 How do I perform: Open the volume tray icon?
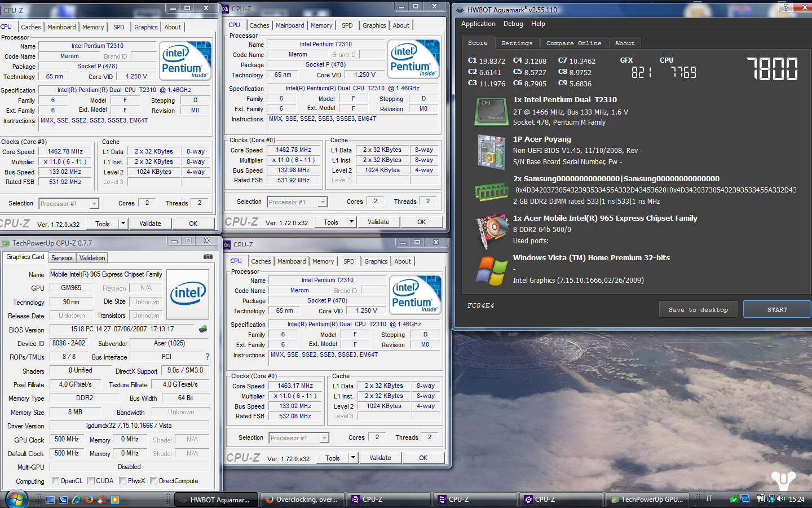[781, 498]
